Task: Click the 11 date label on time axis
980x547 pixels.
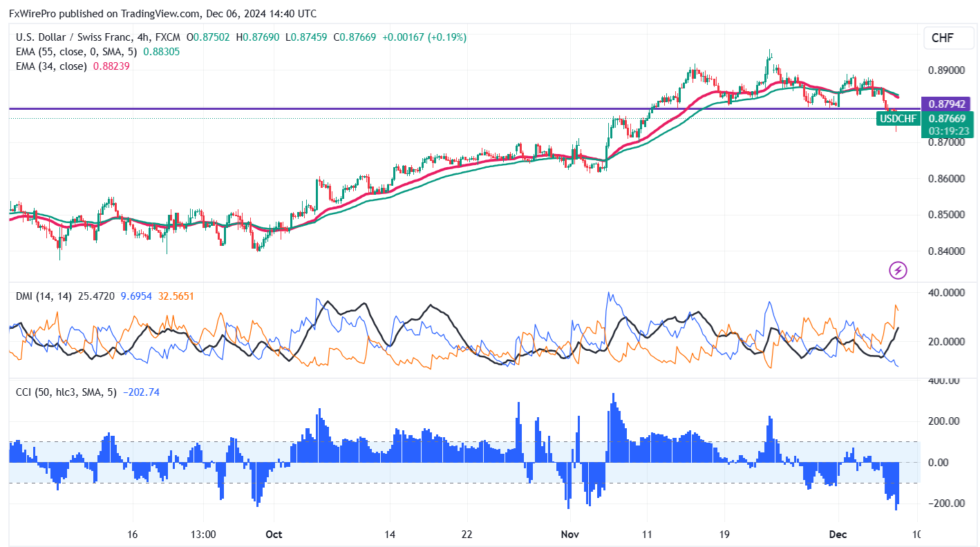Action: click(x=647, y=535)
